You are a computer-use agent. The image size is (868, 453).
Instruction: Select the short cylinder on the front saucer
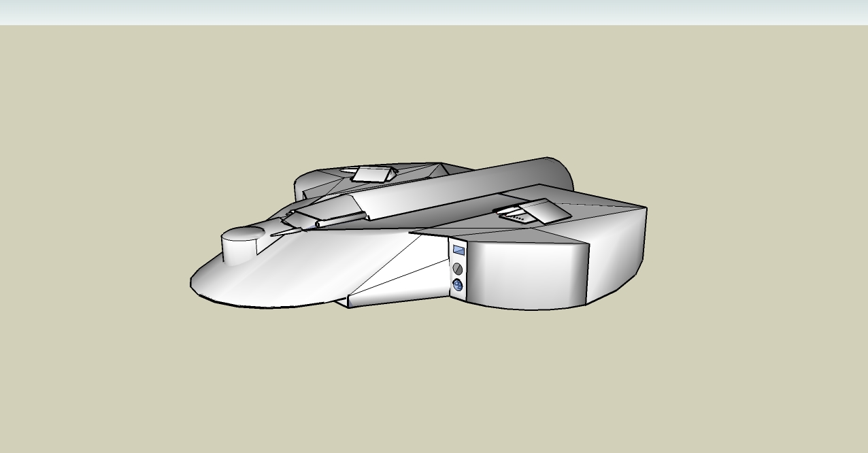click(241, 248)
